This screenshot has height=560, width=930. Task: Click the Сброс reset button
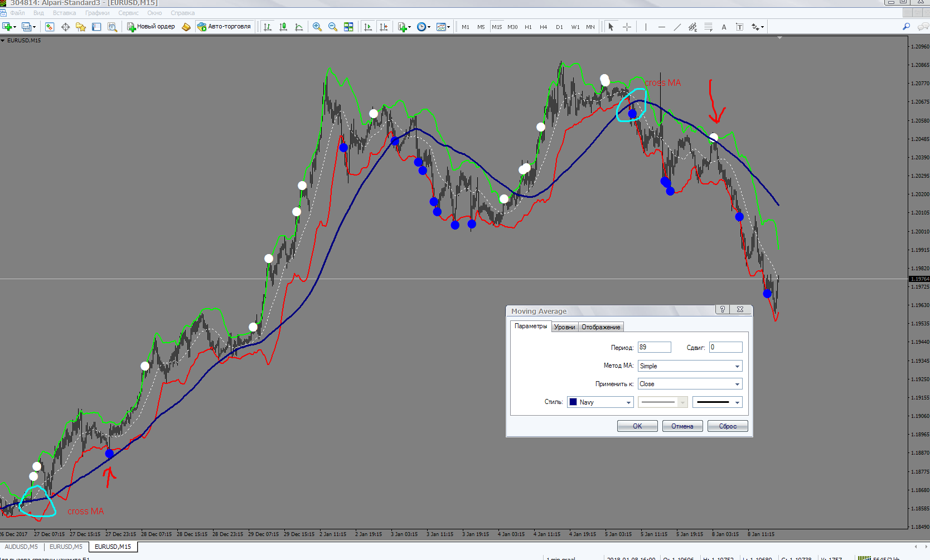[727, 426]
